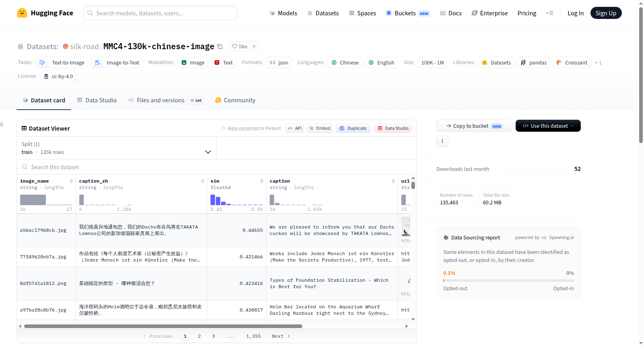Click the pandas library tag
The height and width of the screenshot is (347, 644).
click(534, 62)
